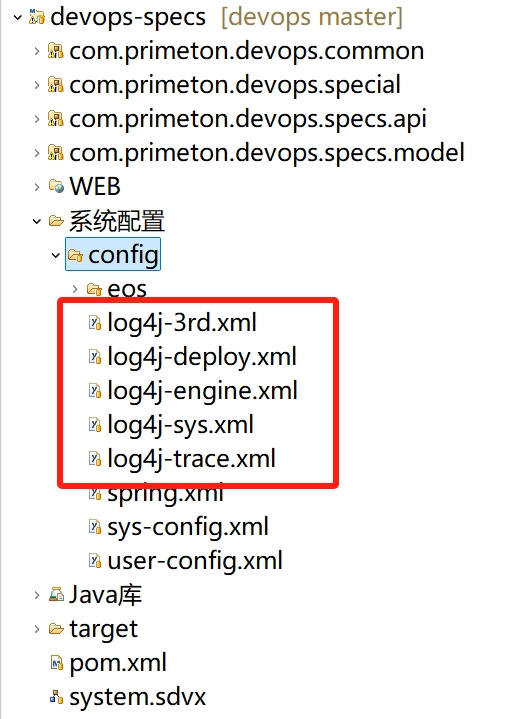
Task: Click the eos folder icon
Action: [x=94, y=289]
